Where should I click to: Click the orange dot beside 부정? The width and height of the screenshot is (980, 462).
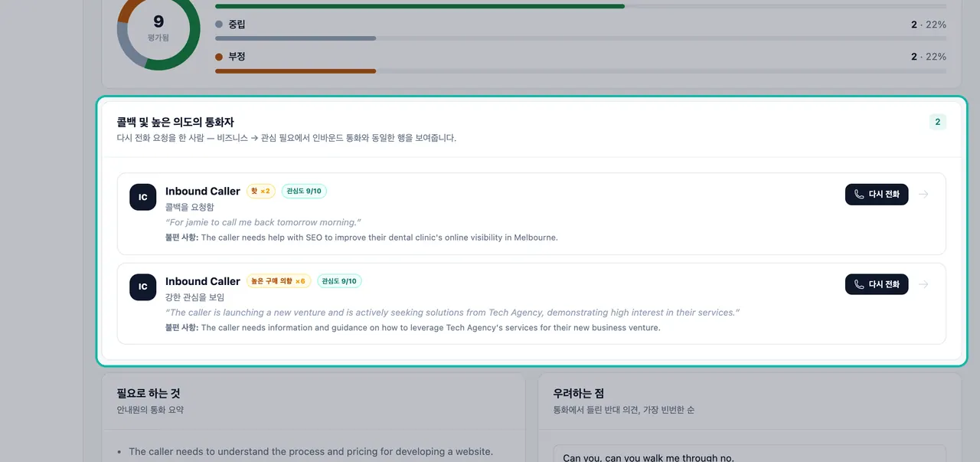click(219, 57)
